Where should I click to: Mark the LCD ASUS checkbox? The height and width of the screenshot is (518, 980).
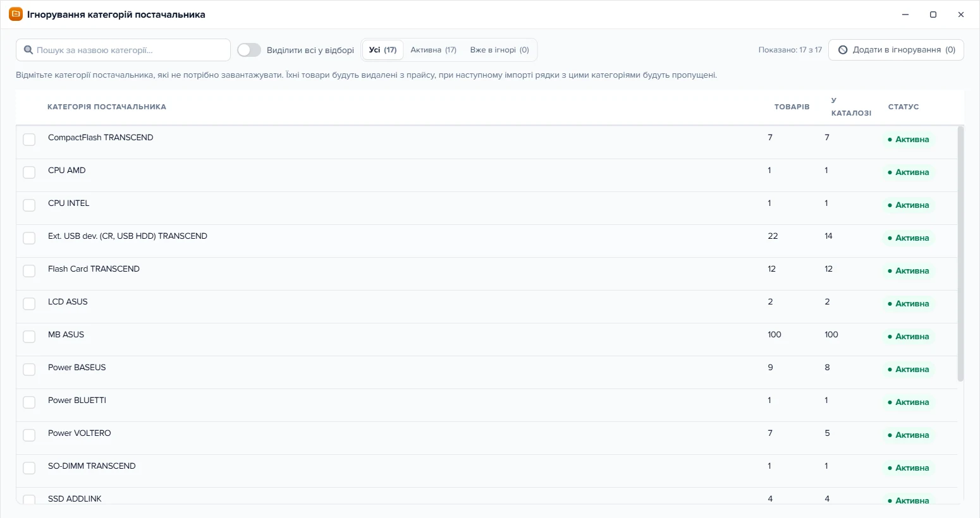pos(29,304)
